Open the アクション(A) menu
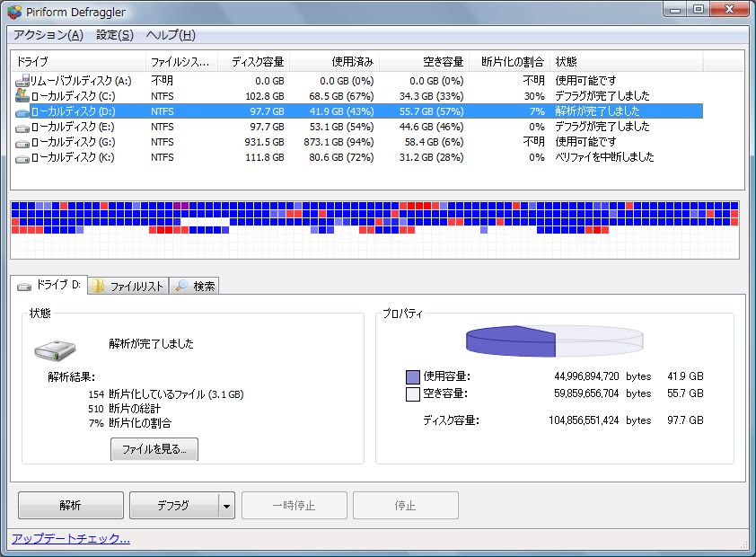This screenshot has height=557, width=756. (48, 35)
